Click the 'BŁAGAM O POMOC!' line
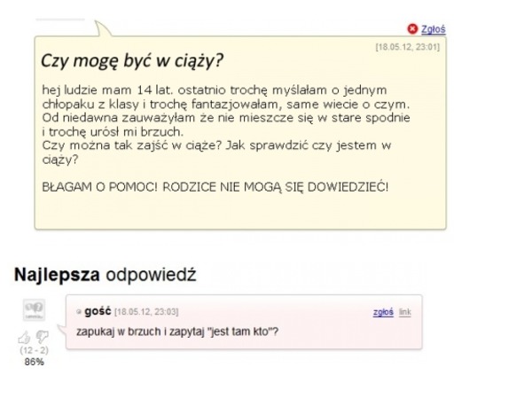 215,187
